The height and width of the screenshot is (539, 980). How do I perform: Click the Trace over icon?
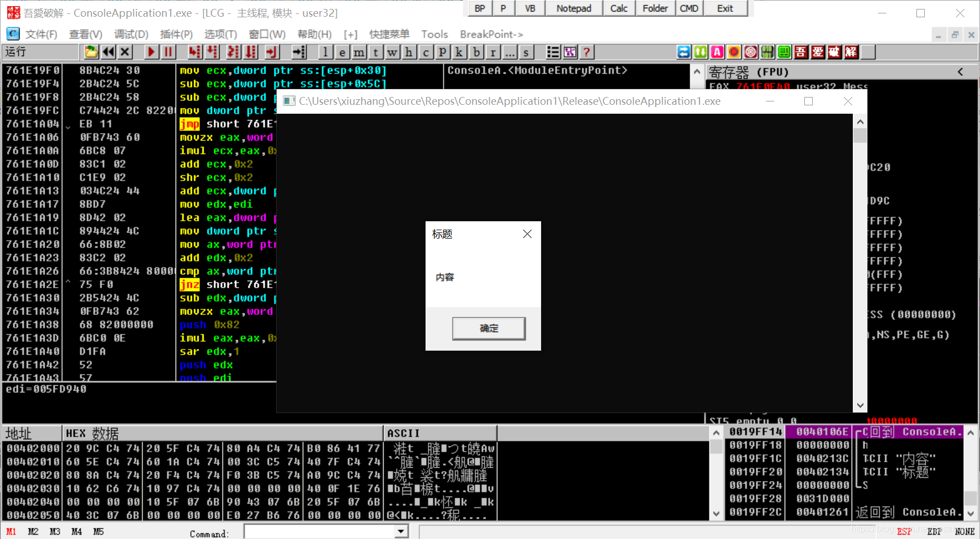click(x=251, y=52)
